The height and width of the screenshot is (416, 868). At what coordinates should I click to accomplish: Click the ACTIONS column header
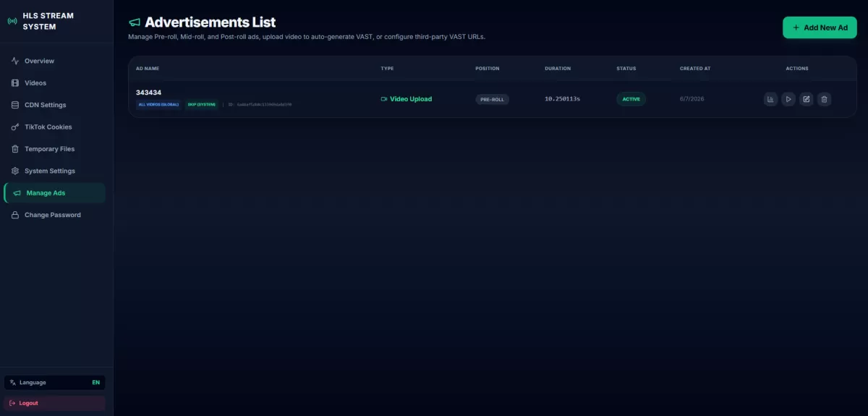tap(797, 69)
